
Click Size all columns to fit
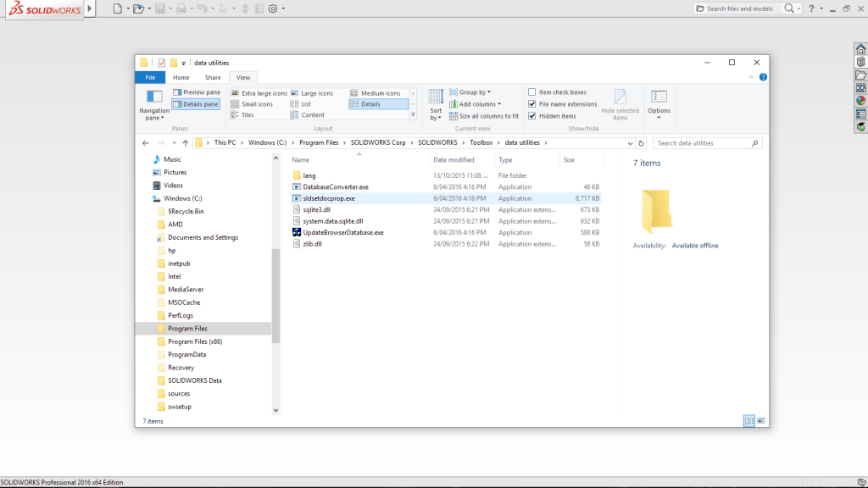point(487,115)
